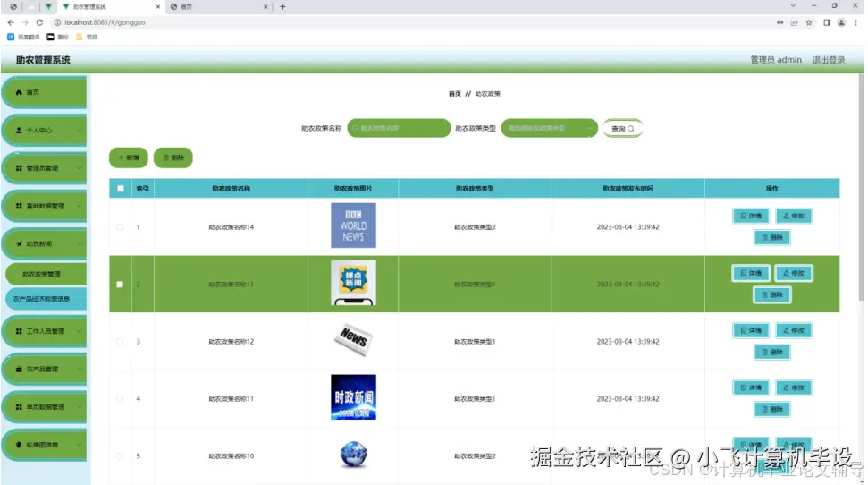Check the checkbox for row index 1
This screenshot has width=868, height=485.
[120, 227]
